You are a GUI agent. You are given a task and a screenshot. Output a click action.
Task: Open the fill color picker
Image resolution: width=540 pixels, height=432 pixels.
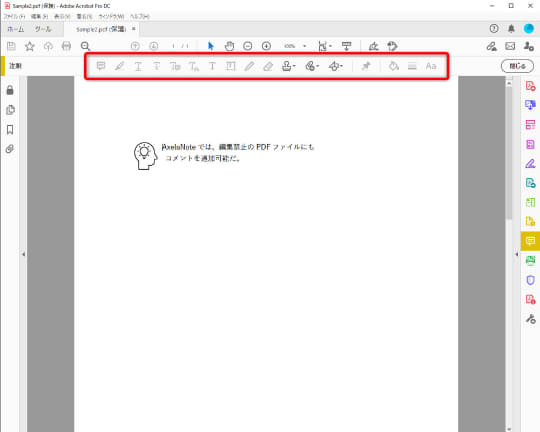394,66
